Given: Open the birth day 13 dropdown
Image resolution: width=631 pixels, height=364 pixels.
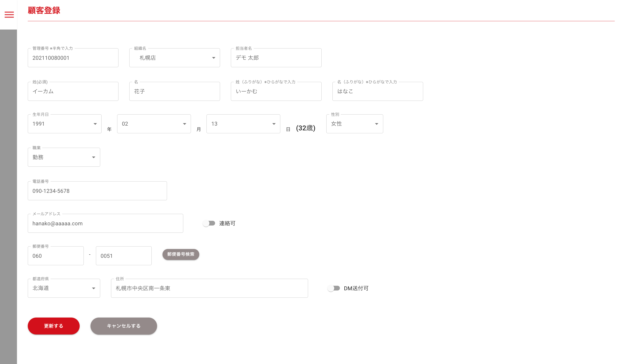Looking at the screenshot, I should 243,124.
